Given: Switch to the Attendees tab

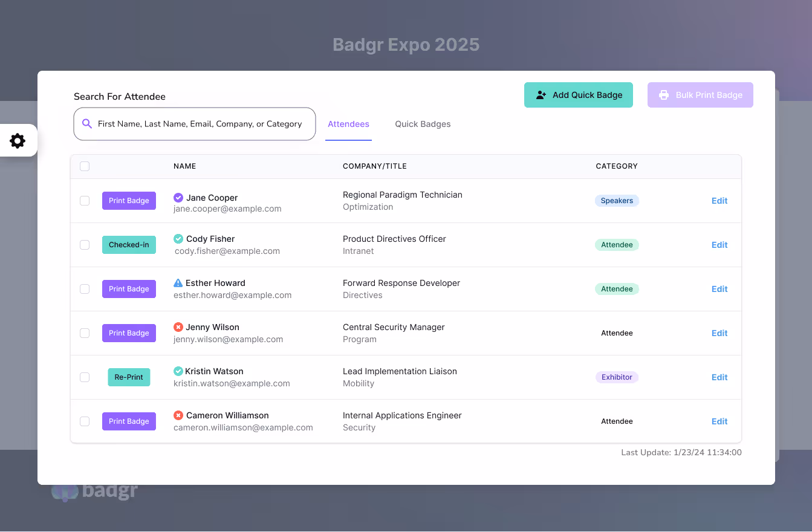Looking at the screenshot, I should pos(348,124).
